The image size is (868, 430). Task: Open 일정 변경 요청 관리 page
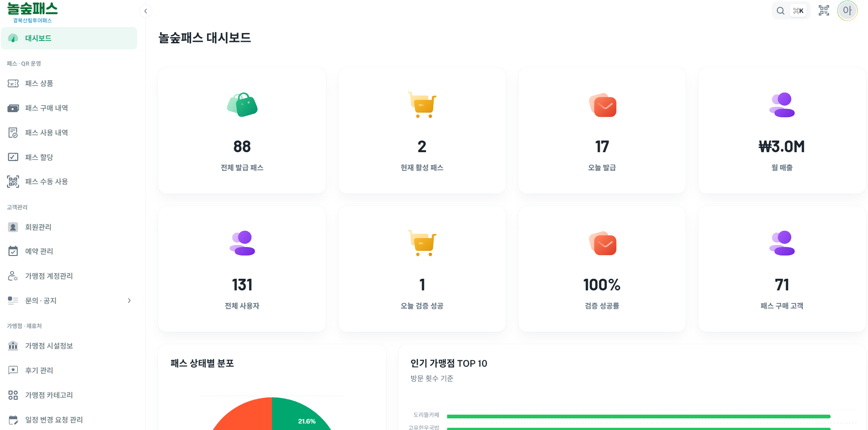point(54,420)
